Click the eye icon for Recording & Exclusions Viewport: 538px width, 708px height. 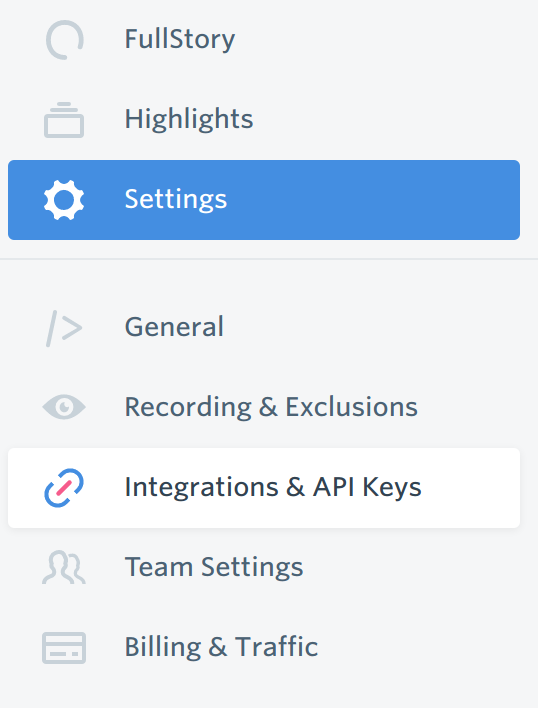click(x=64, y=407)
